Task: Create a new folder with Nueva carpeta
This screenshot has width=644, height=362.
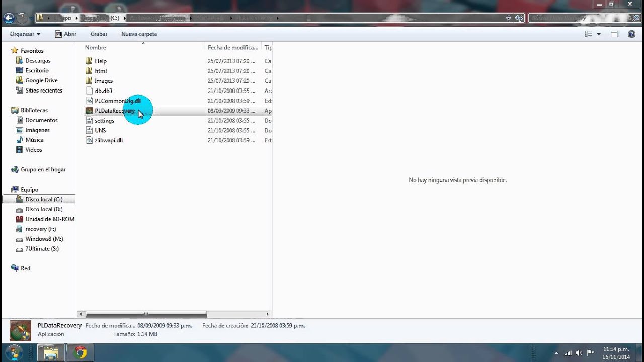Action: pyautogui.click(x=139, y=34)
